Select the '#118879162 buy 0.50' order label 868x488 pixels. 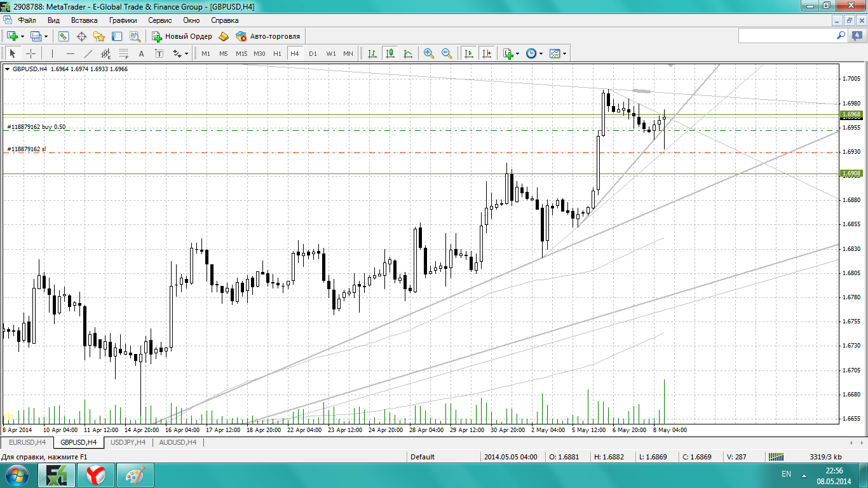coord(36,127)
